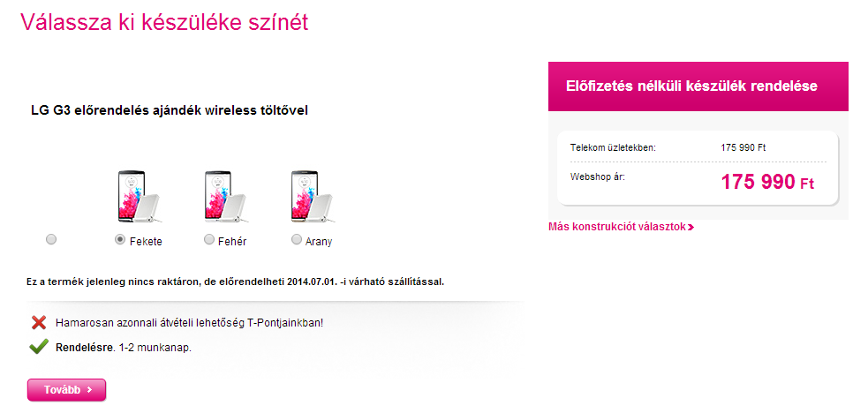Click the Fehér color label text
The image size is (868, 413).
pos(232,242)
